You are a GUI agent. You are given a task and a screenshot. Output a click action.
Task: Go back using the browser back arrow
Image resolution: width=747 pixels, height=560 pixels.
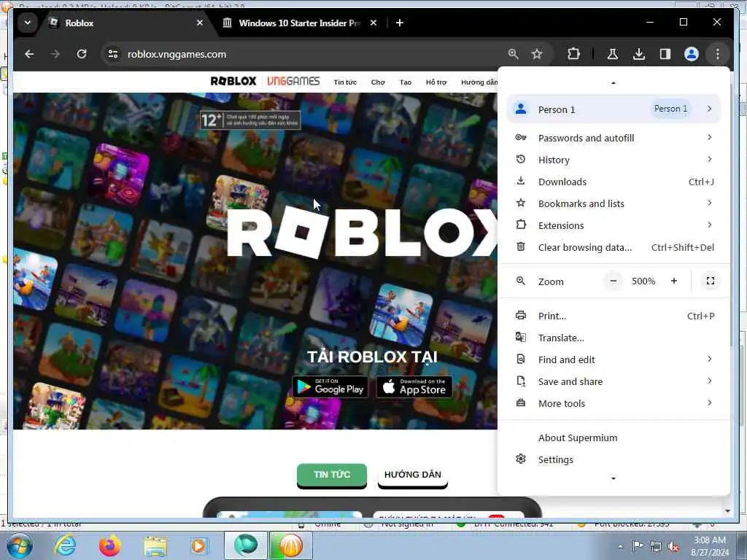(29, 54)
